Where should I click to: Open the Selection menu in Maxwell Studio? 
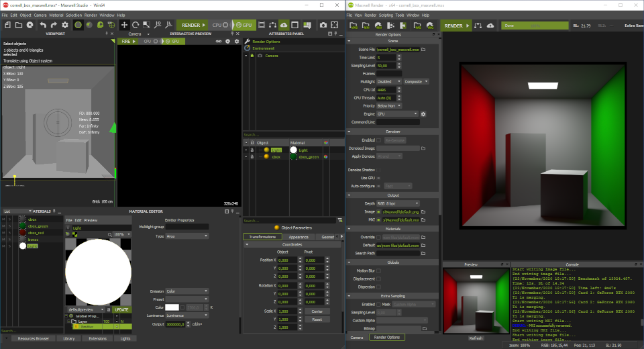tap(74, 15)
